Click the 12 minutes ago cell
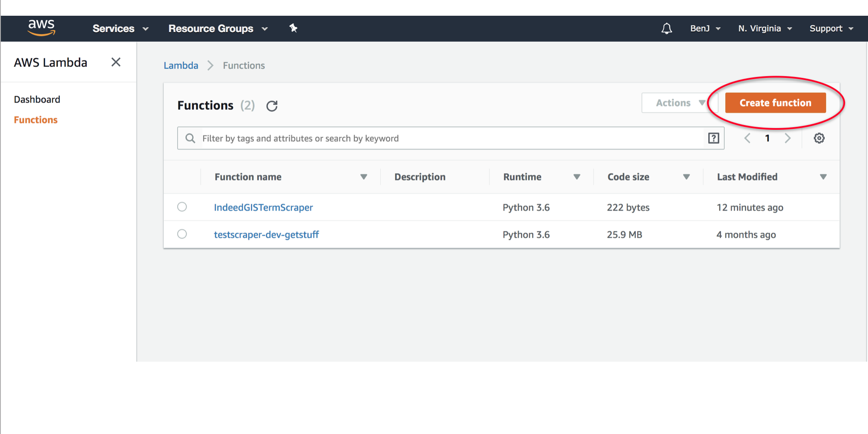 (x=750, y=207)
